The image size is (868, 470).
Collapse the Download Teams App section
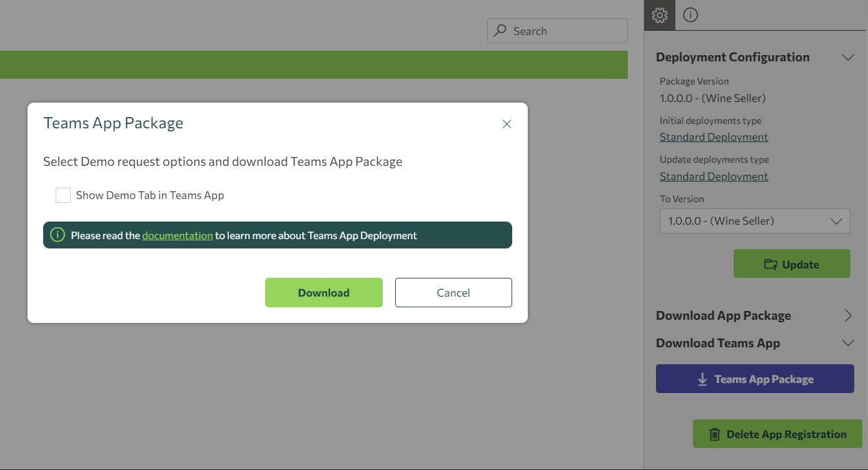coord(848,343)
